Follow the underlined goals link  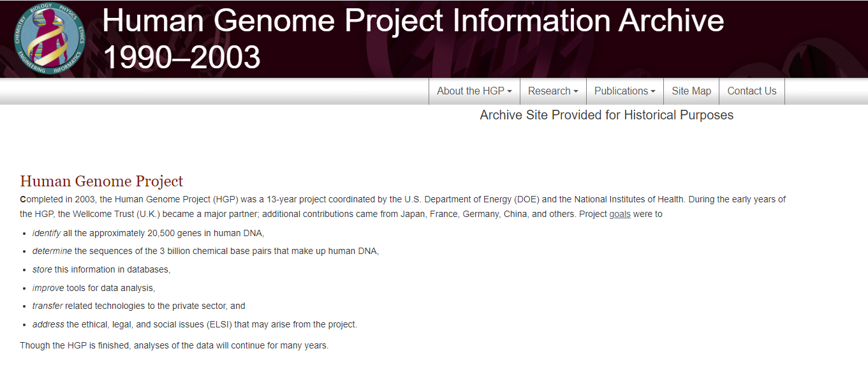620,214
